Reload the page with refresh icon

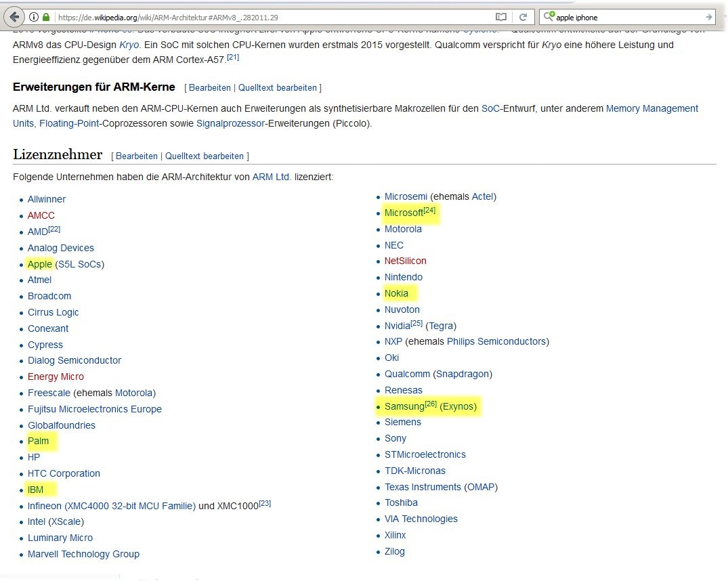pos(523,17)
